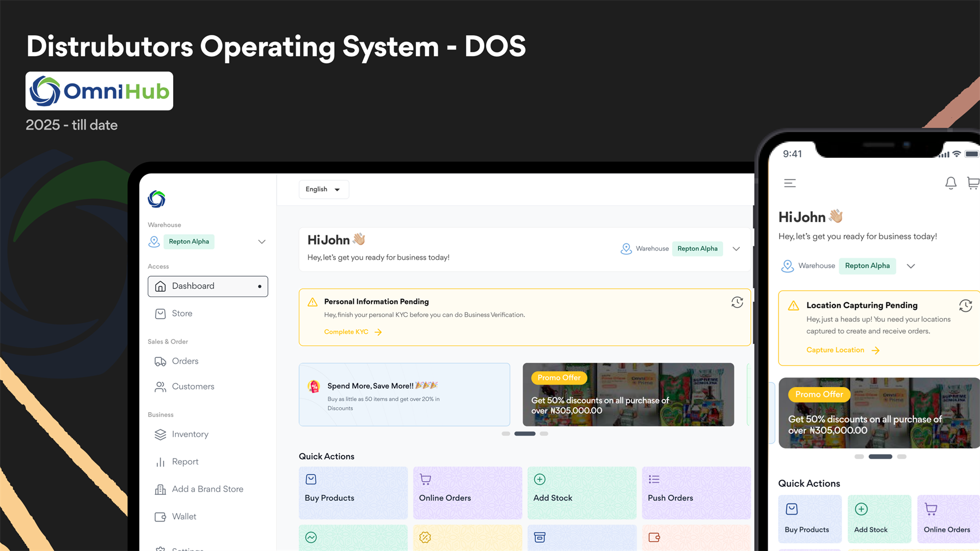Screen dimensions: 980x551
Task: Click the warning triangle on KYC alert
Action: tap(313, 302)
